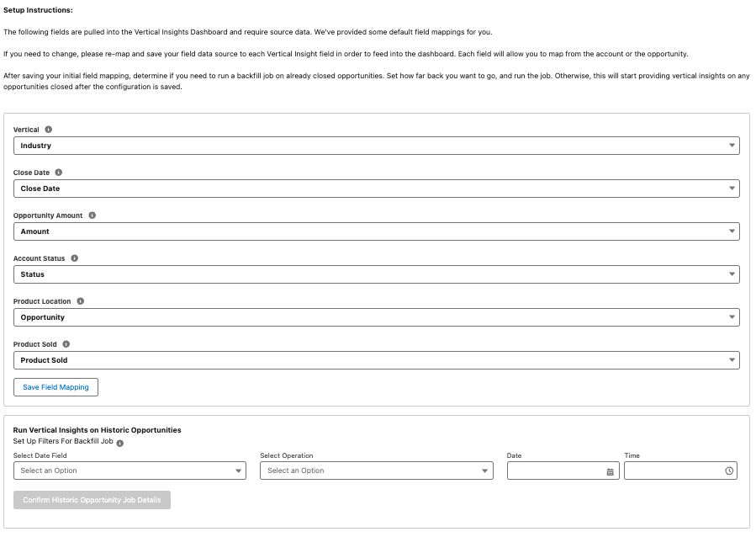Open the Product Sold mapping dropdown
Viewport: 756px width, 537px height.
[377, 360]
